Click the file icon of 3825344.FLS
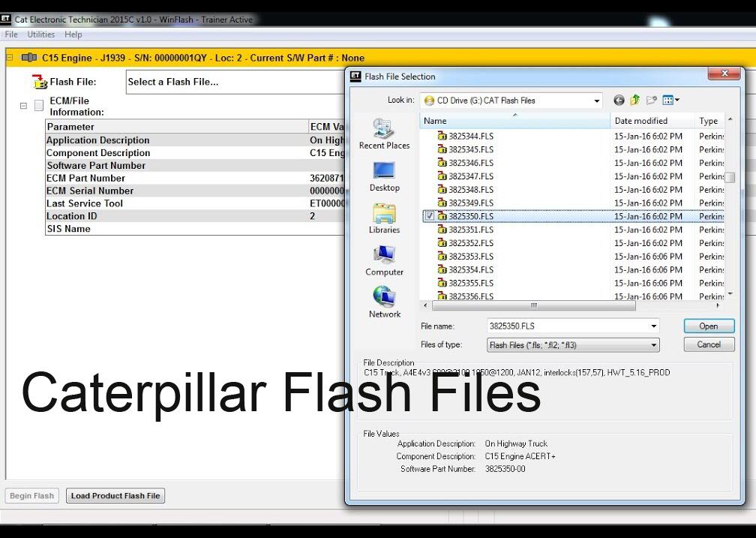 (x=442, y=136)
